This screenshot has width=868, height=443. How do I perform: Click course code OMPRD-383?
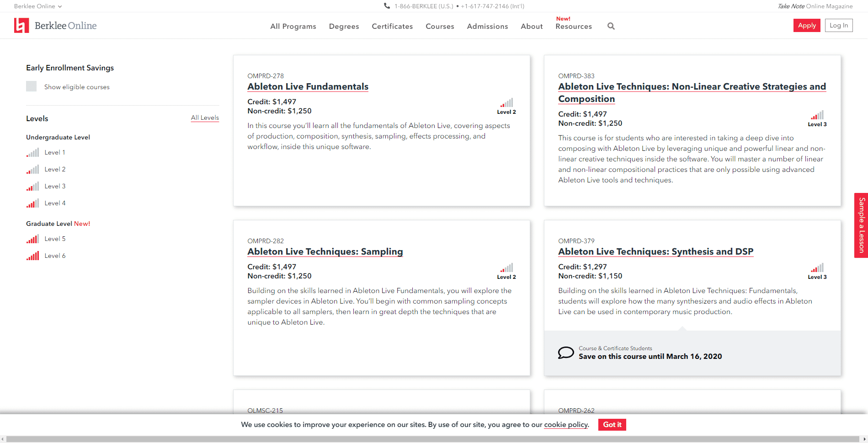click(x=576, y=76)
